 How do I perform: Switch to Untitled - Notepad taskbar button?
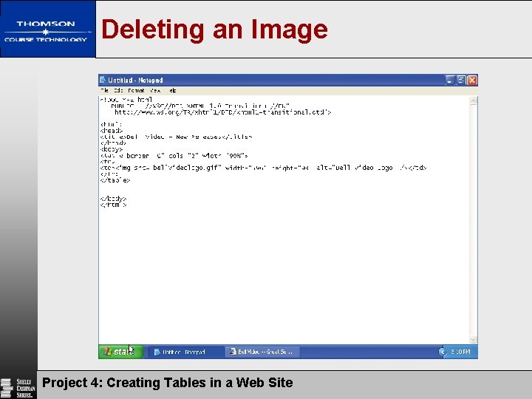(x=185, y=352)
